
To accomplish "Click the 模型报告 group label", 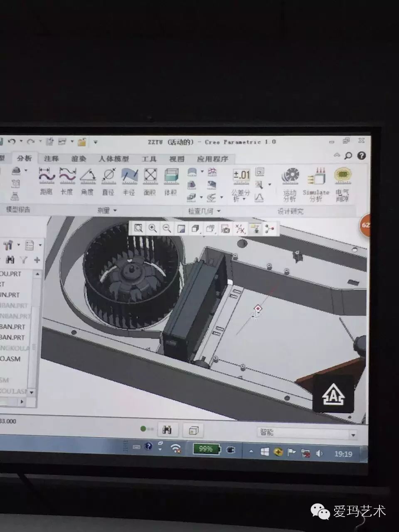I will 17,209.
